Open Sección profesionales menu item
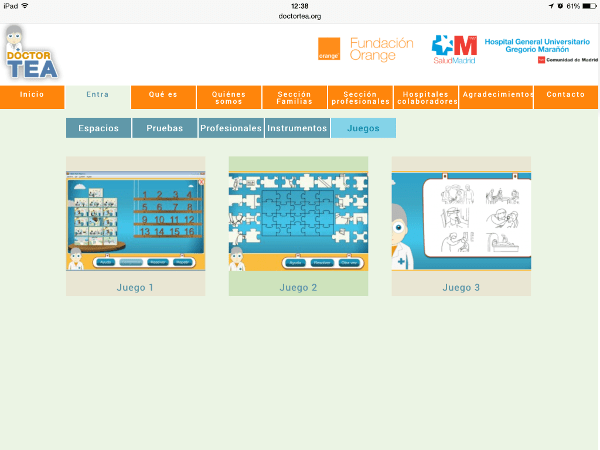This screenshot has height=450, width=600. tap(360, 98)
